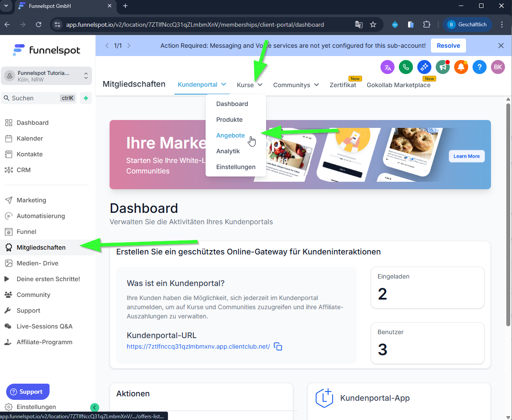The height and width of the screenshot is (420, 512).
Task: Click the blue help question mark icon
Action: point(480,67)
